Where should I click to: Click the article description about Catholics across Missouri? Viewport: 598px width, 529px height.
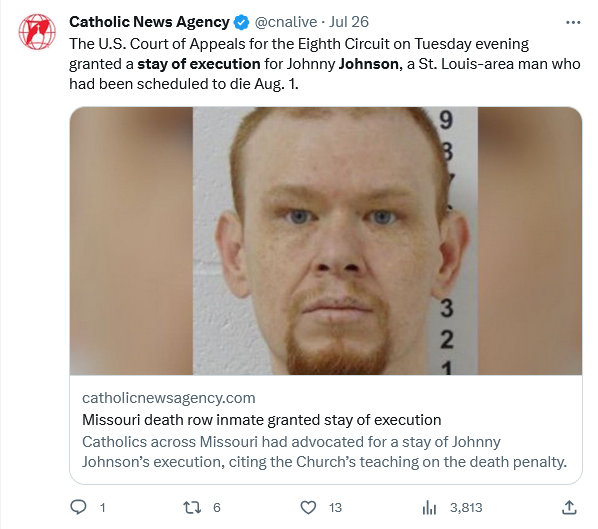click(x=324, y=452)
